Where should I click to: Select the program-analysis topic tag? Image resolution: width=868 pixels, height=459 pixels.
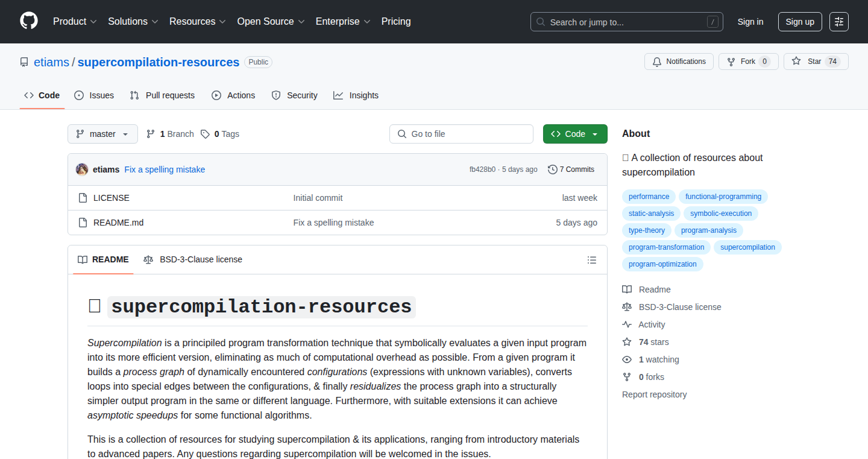(709, 230)
